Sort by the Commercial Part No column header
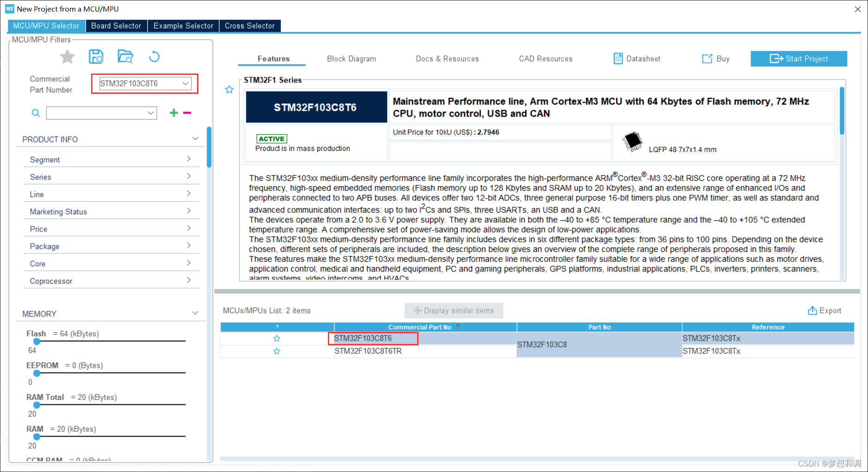Screen dimensions: 868x472 [x=425, y=327]
